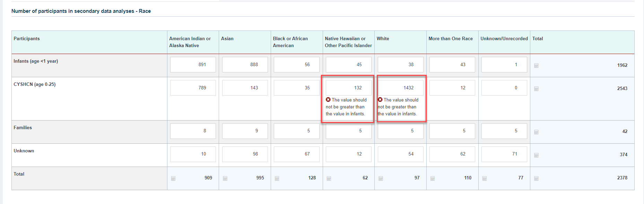644x204 pixels.
Task: Click calculator icon in Families row total
Action: 536,132
